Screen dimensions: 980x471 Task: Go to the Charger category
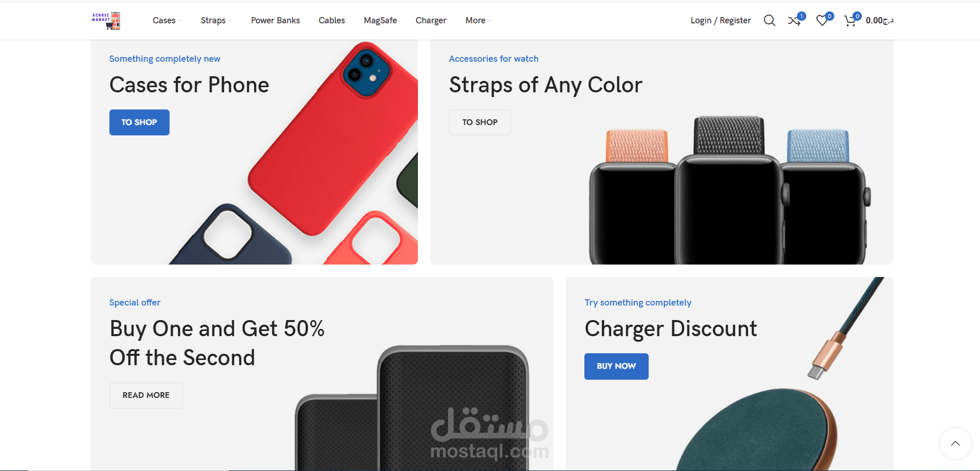[431, 20]
